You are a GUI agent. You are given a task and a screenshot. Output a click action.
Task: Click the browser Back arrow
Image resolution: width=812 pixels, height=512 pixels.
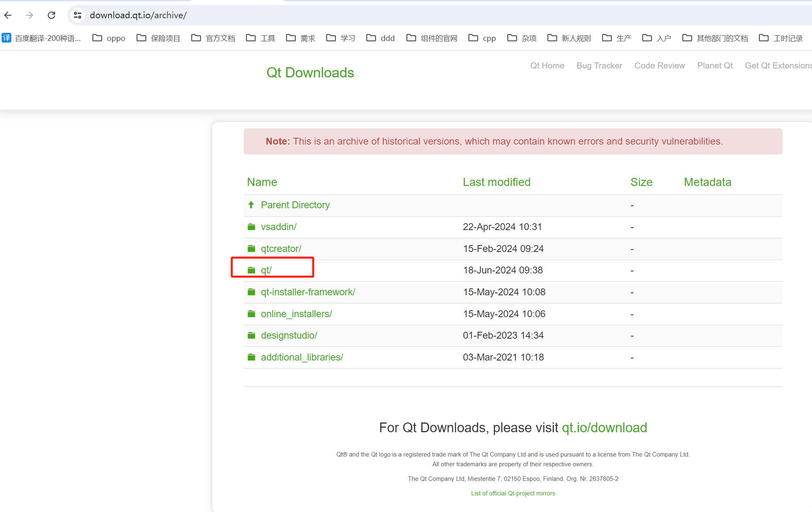(8, 15)
